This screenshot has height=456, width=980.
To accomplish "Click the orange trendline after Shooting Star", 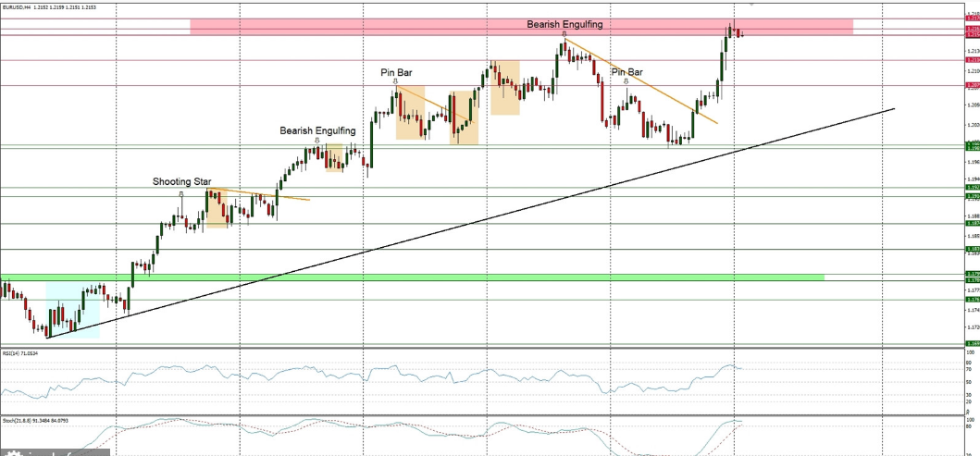I will 278,195.
